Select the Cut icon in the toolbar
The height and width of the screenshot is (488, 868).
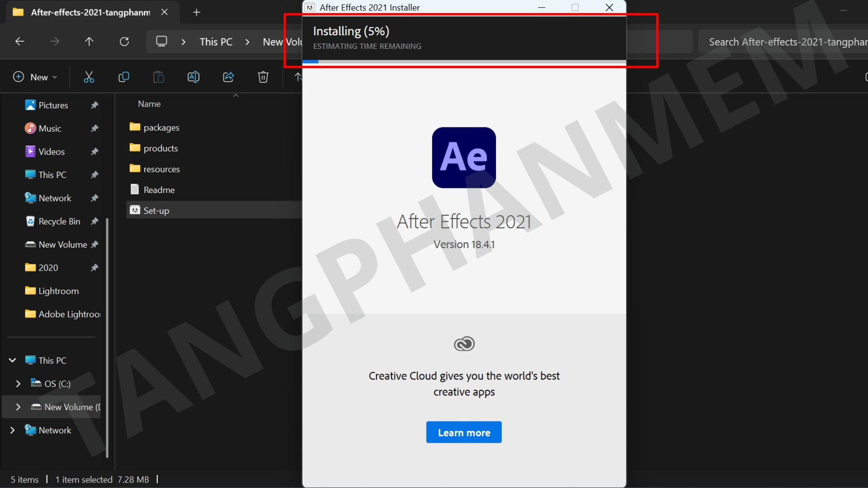point(89,77)
